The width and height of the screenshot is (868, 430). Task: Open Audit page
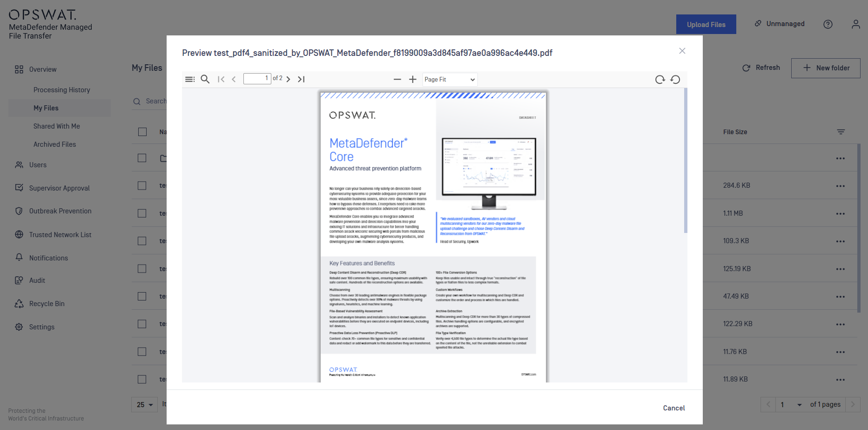(x=37, y=280)
